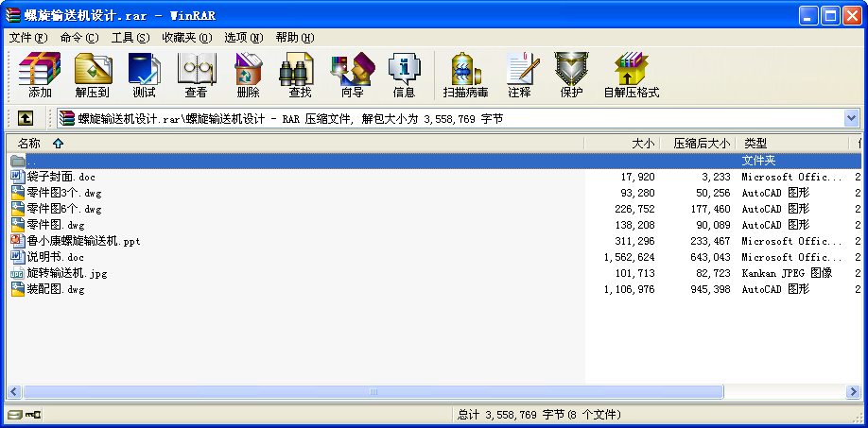Minimize the WinRAR window
This screenshot has height=428, width=868.
point(808,15)
